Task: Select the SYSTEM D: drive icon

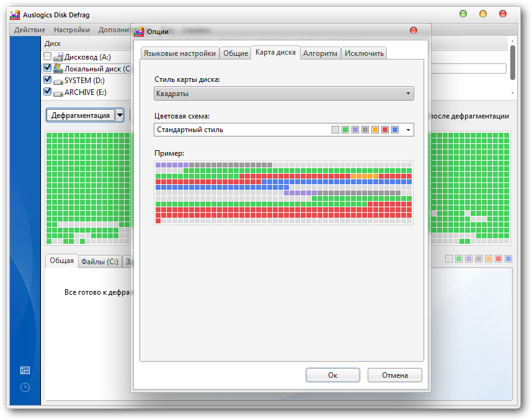Action: pyautogui.click(x=58, y=81)
